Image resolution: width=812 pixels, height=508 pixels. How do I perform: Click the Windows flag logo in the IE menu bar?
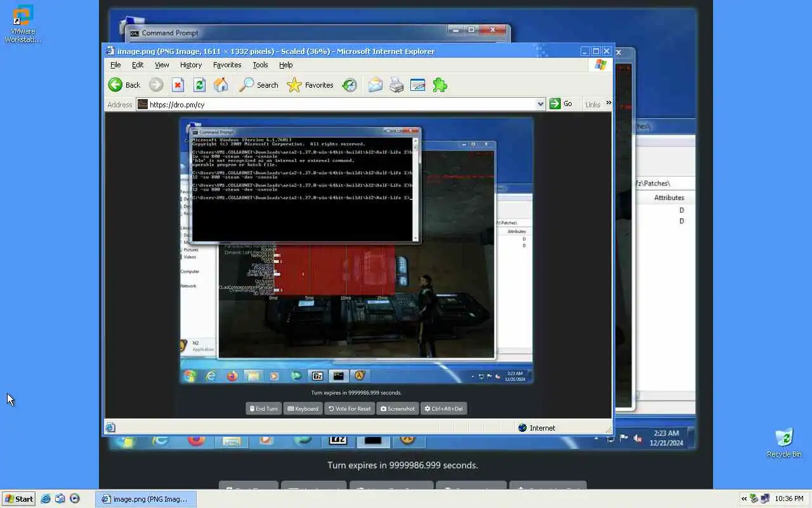click(600, 65)
